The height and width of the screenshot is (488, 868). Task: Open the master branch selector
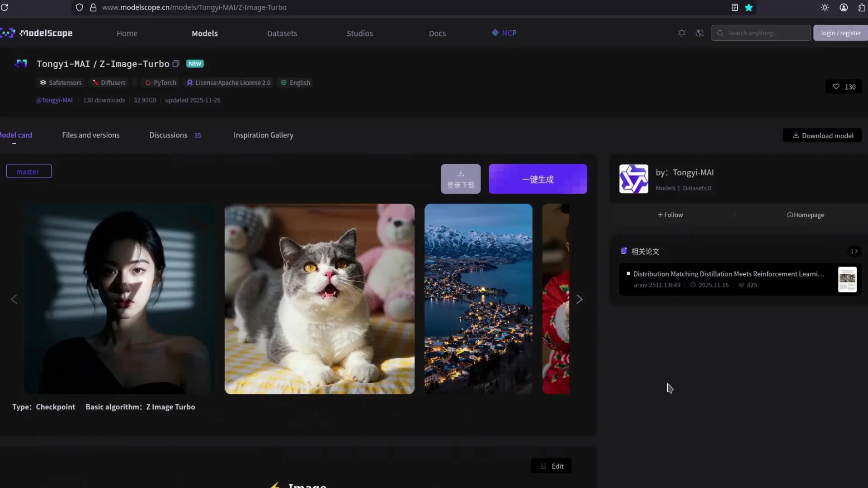[x=28, y=171]
